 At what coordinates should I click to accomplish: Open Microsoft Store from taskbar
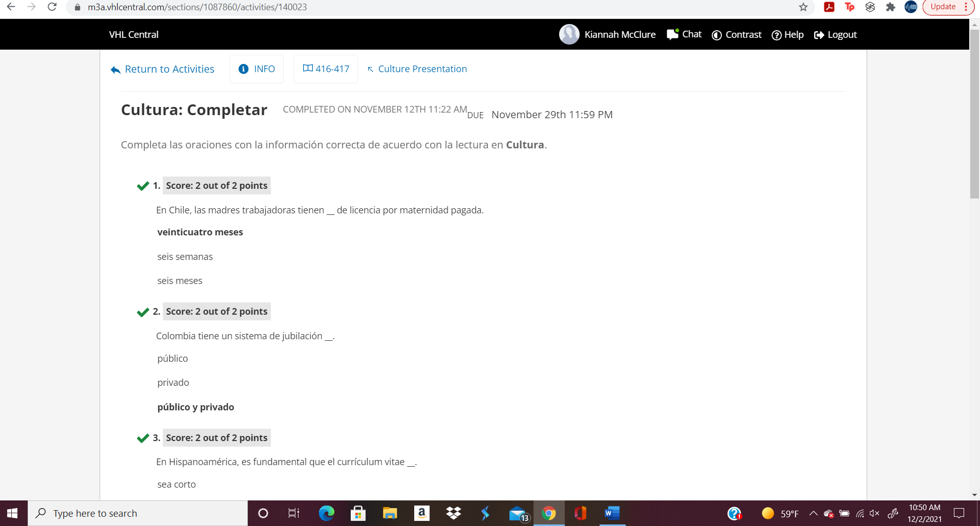(x=358, y=513)
